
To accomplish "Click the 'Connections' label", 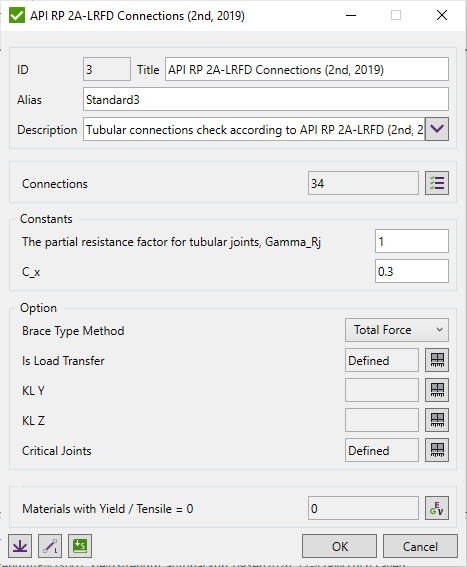I will coord(55,184).
